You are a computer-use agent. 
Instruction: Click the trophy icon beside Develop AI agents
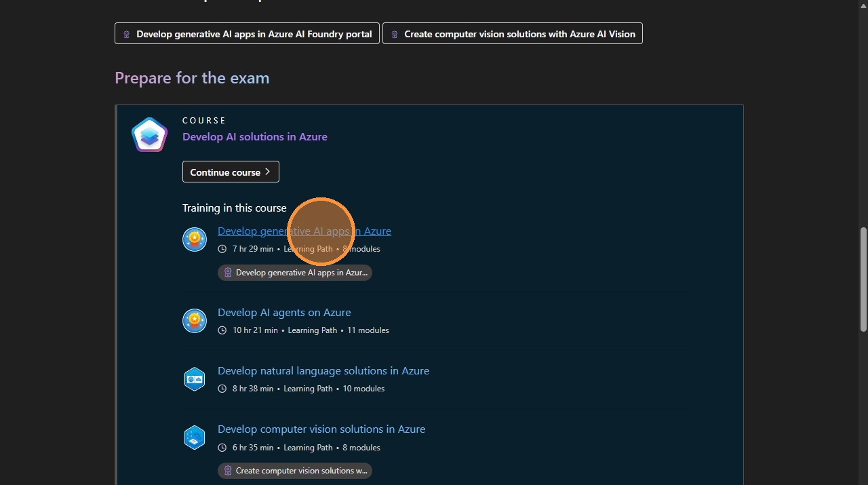coord(195,320)
